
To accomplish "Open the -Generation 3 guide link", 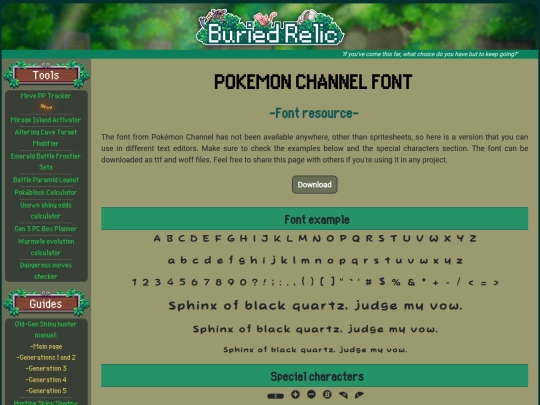I will click(x=46, y=369).
